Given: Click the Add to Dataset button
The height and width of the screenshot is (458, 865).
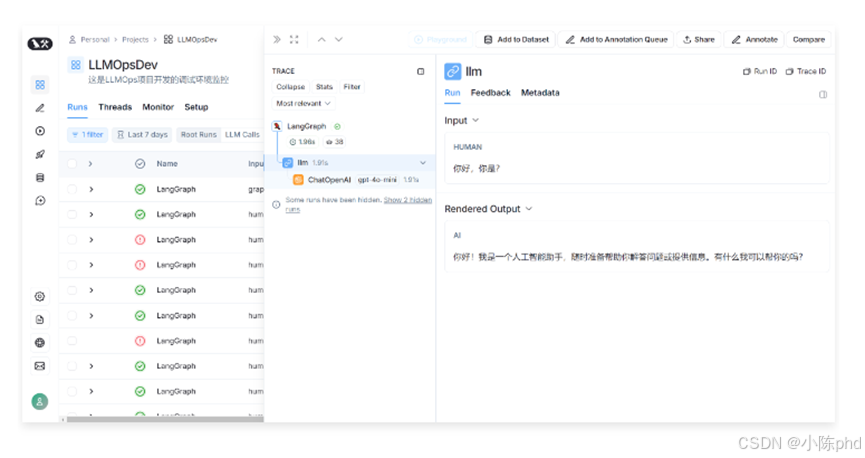Looking at the screenshot, I should pos(516,40).
